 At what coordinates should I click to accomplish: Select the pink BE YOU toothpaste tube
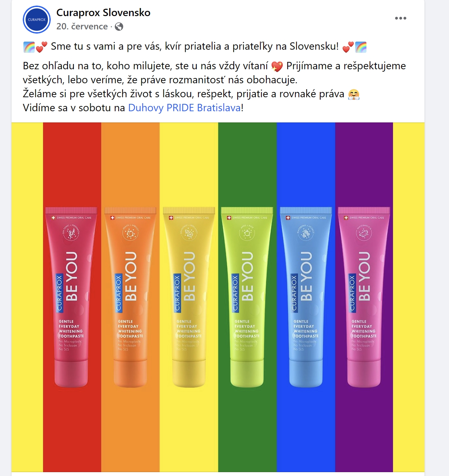364,297
